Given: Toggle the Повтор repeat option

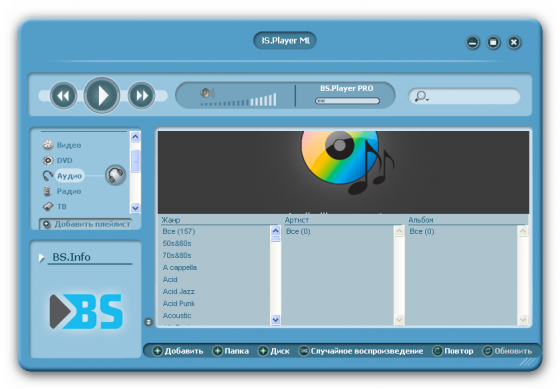Looking at the screenshot, I should point(453,351).
